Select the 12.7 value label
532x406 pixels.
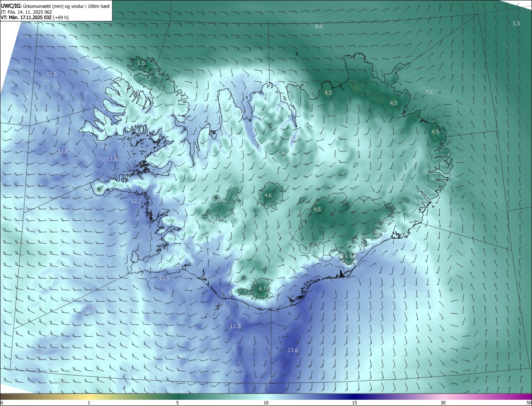pos(136,201)
